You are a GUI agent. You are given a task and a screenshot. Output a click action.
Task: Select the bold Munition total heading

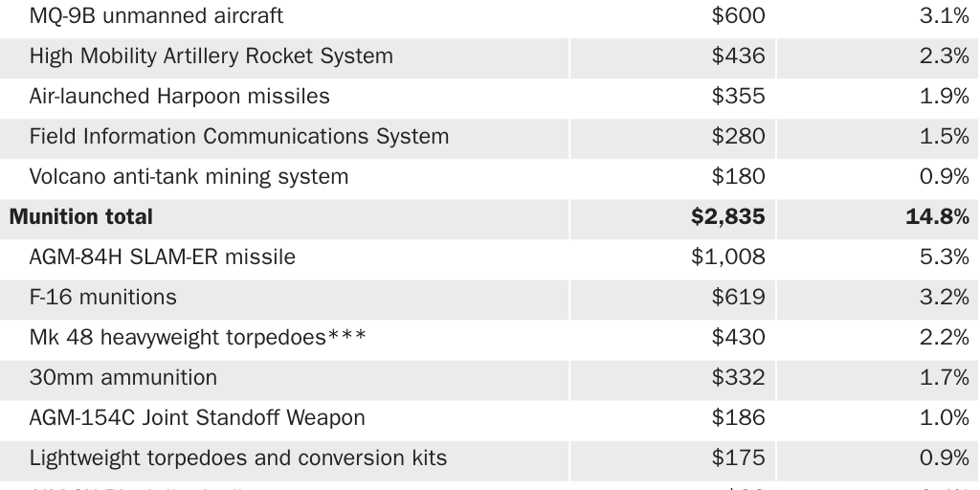point(80,217)
